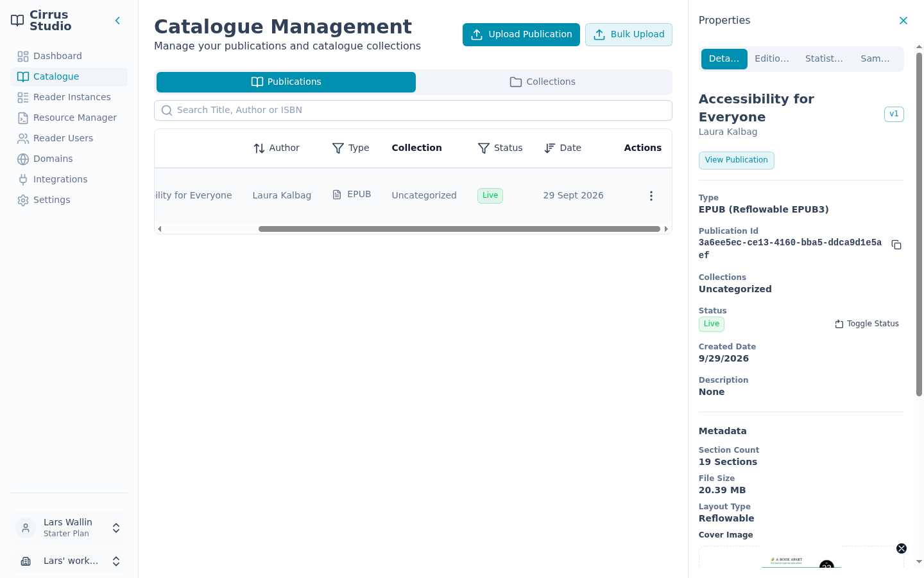Click the Upload Publication button
This screenshot has width=924, height=578.
(521, 35)
